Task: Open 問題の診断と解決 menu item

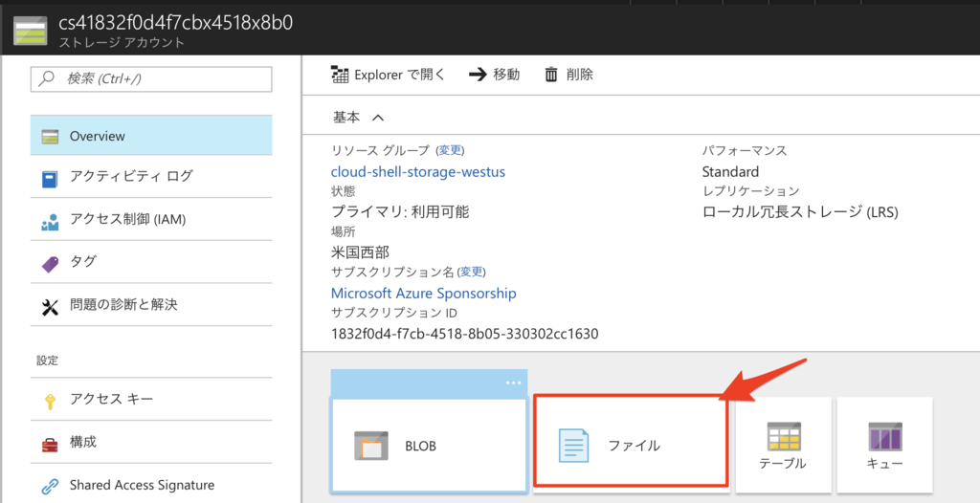Action: 151,305
